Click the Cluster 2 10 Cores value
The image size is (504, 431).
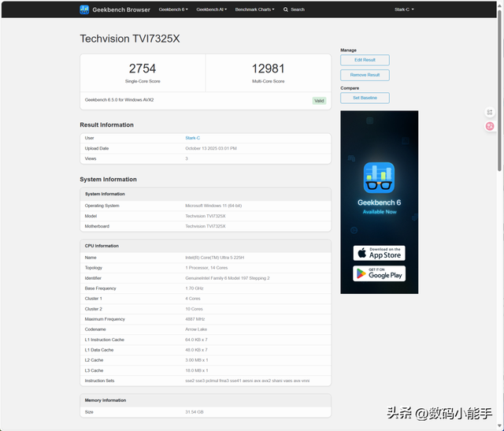pyautogui.click(x=194, y=309)
